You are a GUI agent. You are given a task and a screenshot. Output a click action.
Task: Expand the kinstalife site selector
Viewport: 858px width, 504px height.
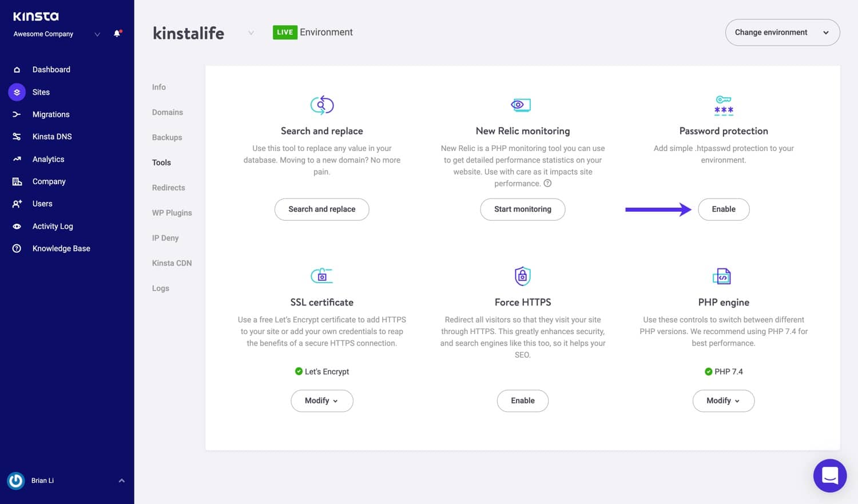pyautogui.click(x=251, y=33)
